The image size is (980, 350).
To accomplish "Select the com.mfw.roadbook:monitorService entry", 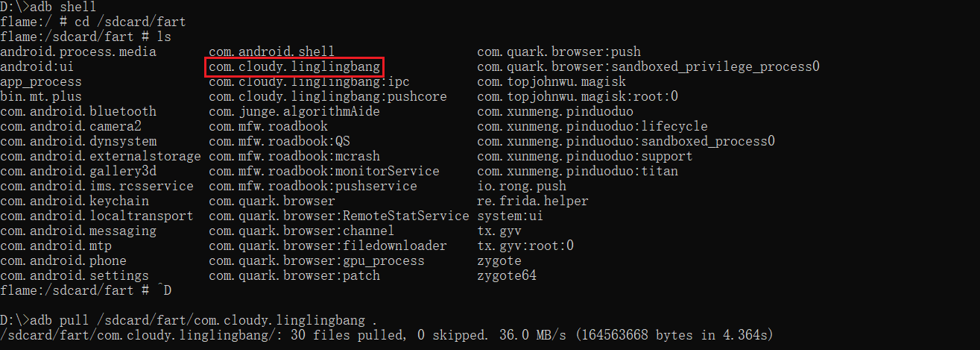I will coord(323,172).
